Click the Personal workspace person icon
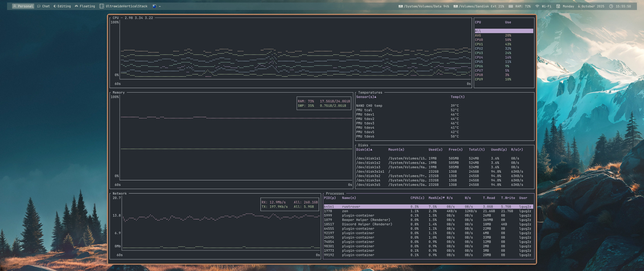This screenshot has height=271, width=644. click(14, 6)
